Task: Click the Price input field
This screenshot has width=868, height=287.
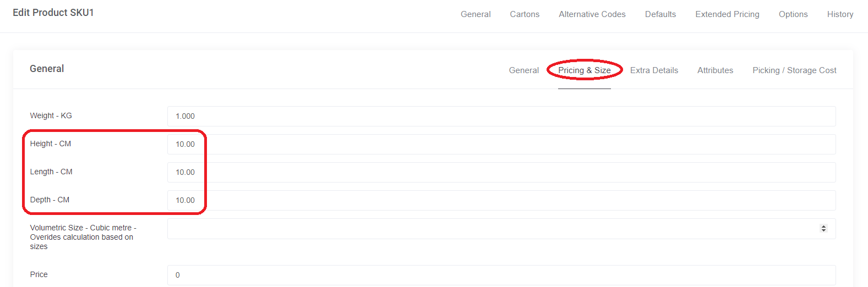Action: (501, 275)
